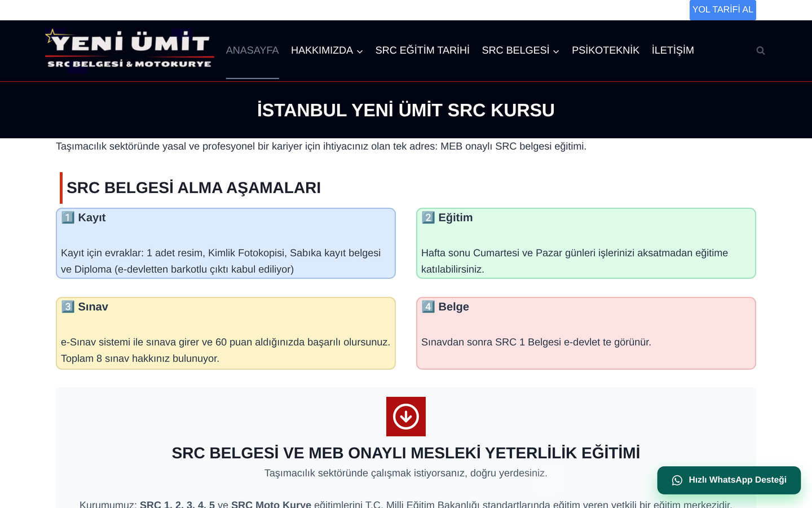Click the number 4 emoji beside Belge
812x508 pixels.
point(428,306)
